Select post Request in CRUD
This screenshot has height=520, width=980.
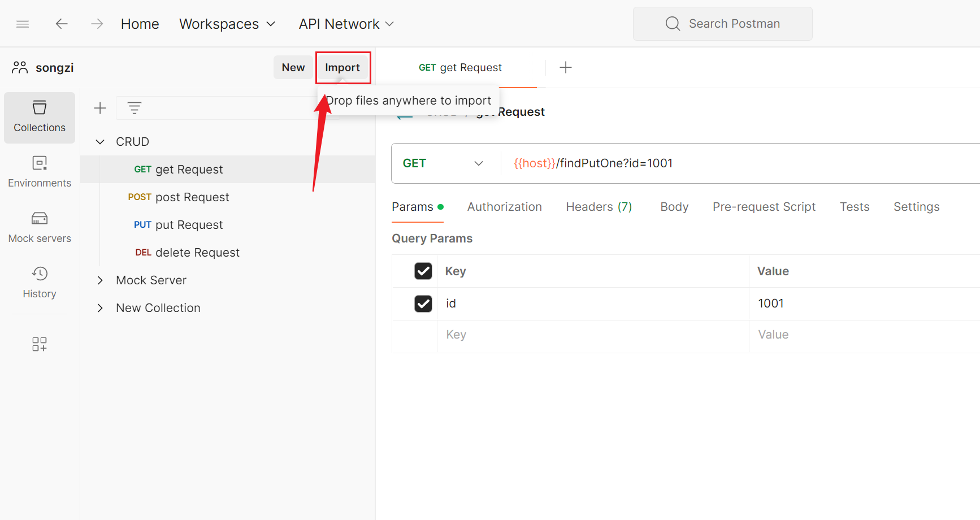click(x=228, y=197)
